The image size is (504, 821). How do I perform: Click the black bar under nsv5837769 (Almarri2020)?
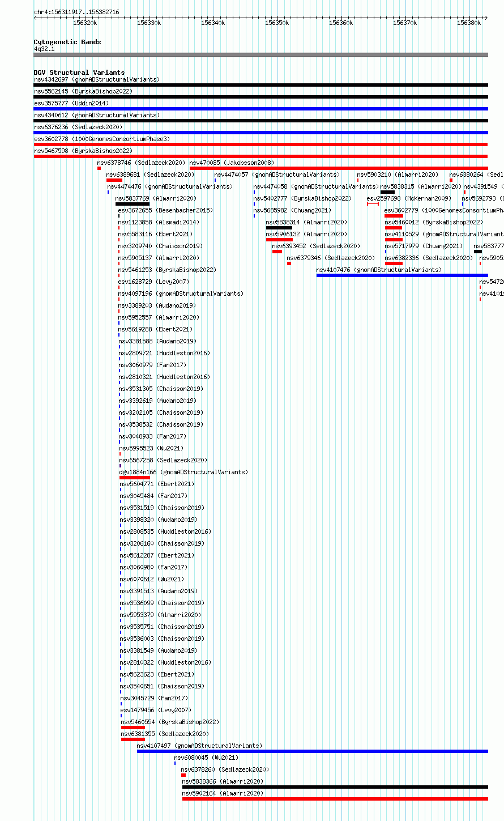pos(133,204)
